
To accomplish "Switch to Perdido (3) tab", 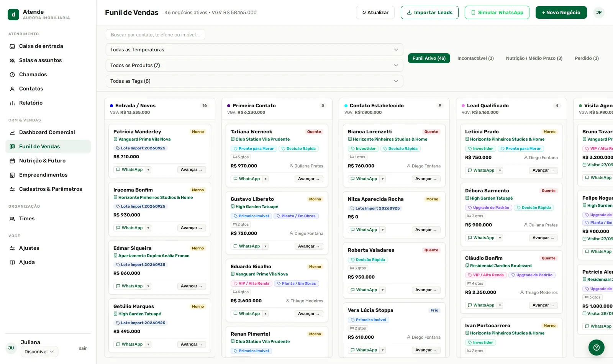I will [587, 58].
